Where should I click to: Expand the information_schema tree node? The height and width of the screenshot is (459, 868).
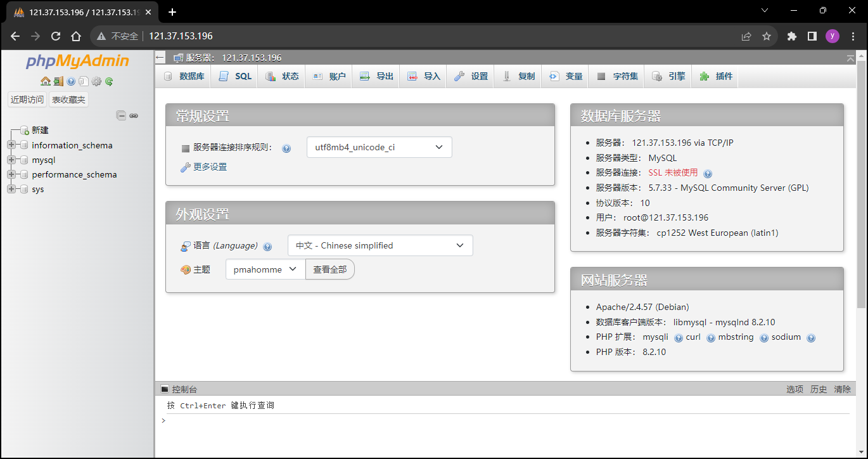(11, 145)
